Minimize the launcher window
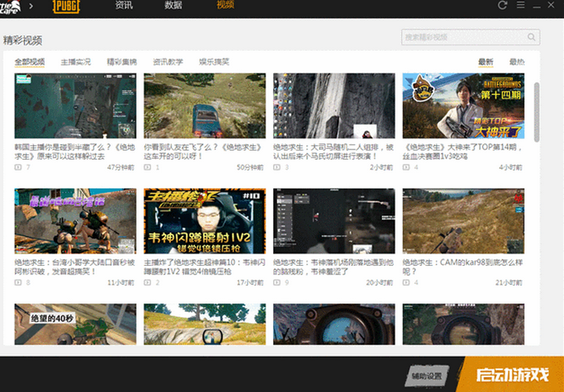This screenshot has width=564, height=392. pyautogui.click(x=537, y=6)
